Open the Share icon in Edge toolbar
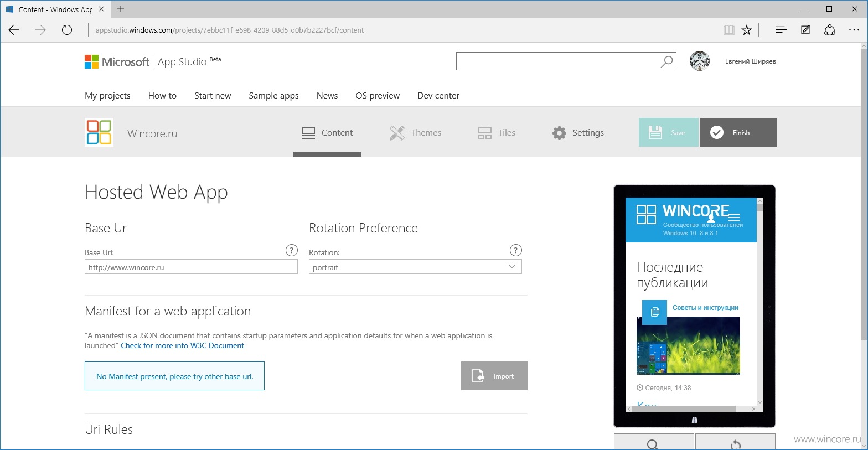The image size is (868, 450). click(x=830, y=30)
